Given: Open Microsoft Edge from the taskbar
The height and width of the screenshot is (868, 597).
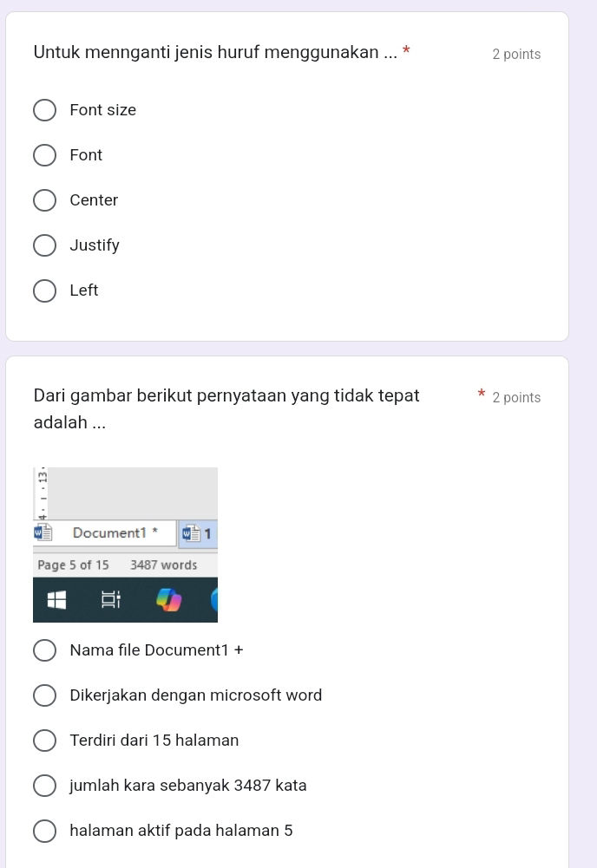Looking at the screenshot, I should click(213, 599).
